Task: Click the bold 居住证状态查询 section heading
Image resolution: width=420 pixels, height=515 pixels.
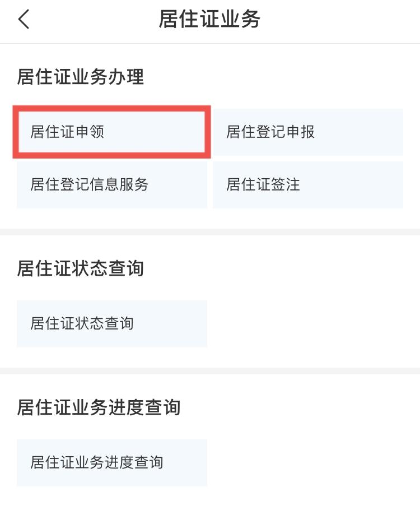Action: click(81, 268)
